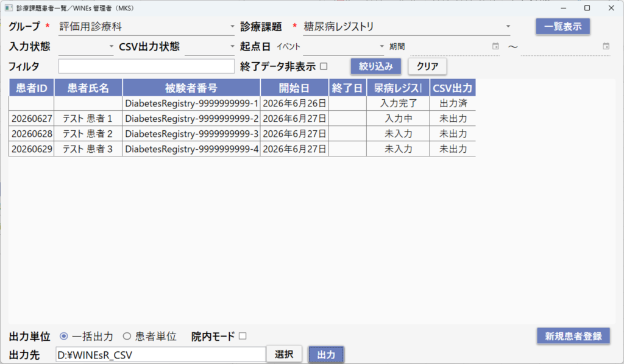Image resolution: width=624 pixels, height=364 pixels.
Task: Minimize the WINEs window
Action: pyautogui.click(x=564, y=8)
